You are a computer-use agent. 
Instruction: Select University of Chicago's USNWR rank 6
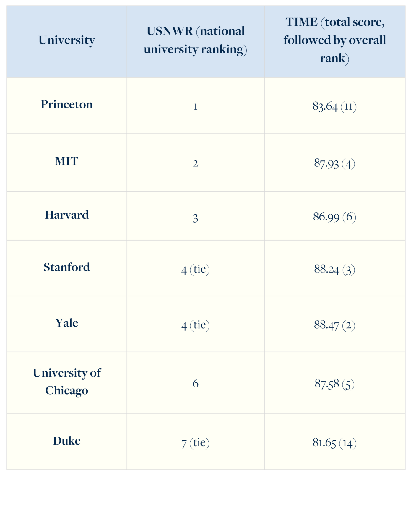[x=195, y=384]
